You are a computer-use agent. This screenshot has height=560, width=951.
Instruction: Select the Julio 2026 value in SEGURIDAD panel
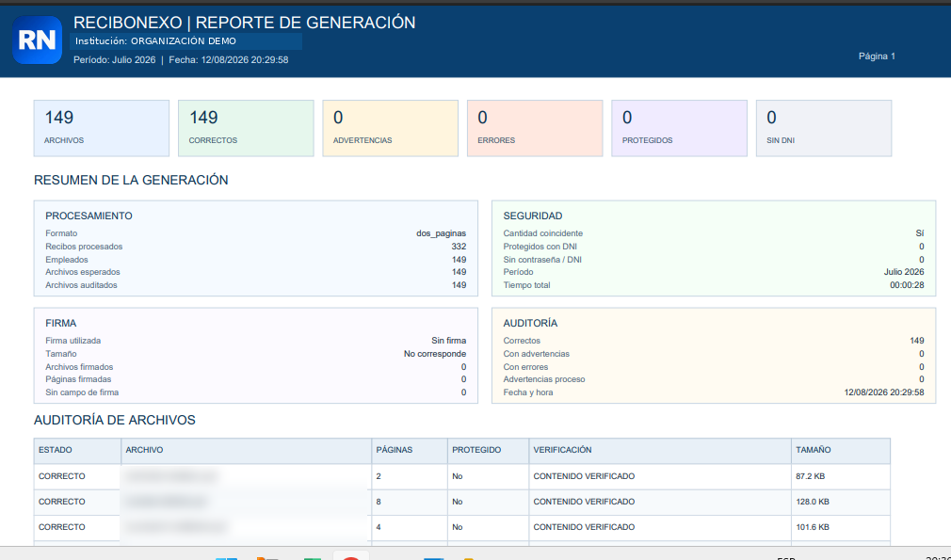pos(904,272)
